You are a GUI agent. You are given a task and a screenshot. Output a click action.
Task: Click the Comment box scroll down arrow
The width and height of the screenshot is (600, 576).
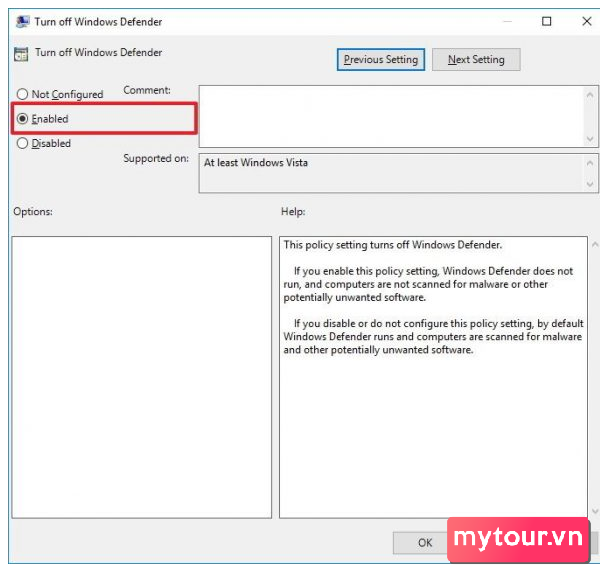coord(590,139)
